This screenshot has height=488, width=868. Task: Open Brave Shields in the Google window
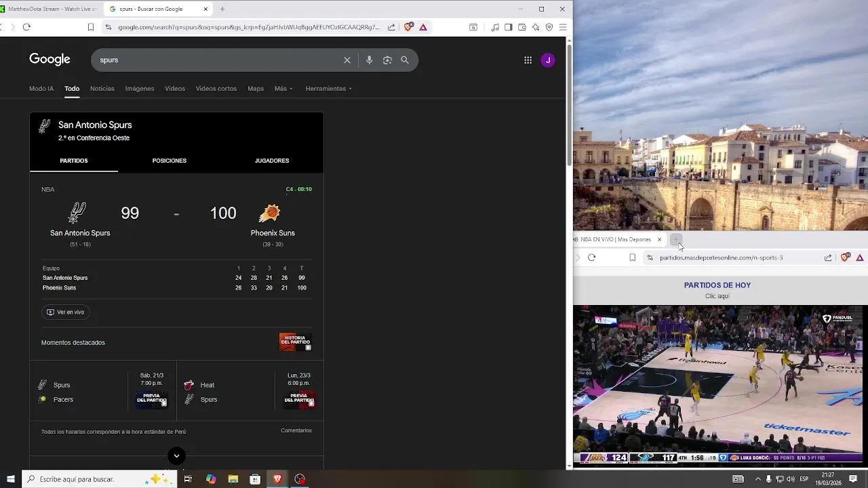(408, 27)
